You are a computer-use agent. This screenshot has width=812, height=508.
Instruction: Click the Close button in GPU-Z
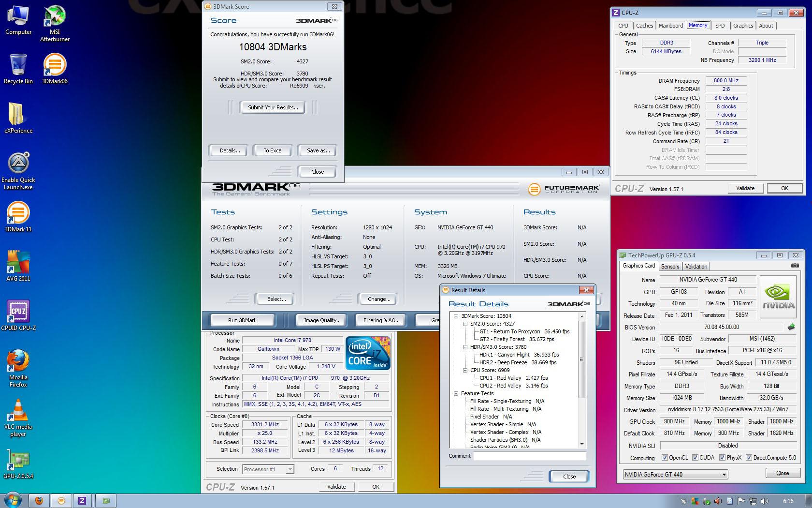click(x=783, y=473)
